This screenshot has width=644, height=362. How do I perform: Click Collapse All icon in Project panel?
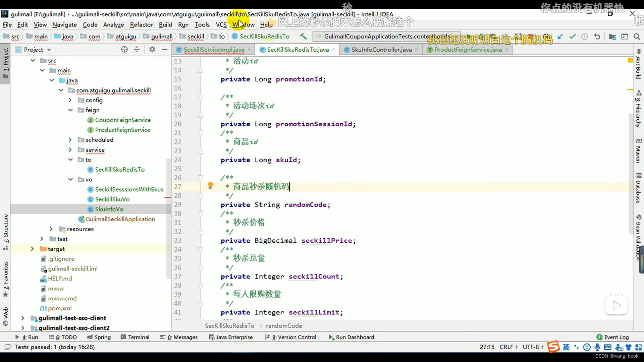pyautogui.click(x=137, y=49)
